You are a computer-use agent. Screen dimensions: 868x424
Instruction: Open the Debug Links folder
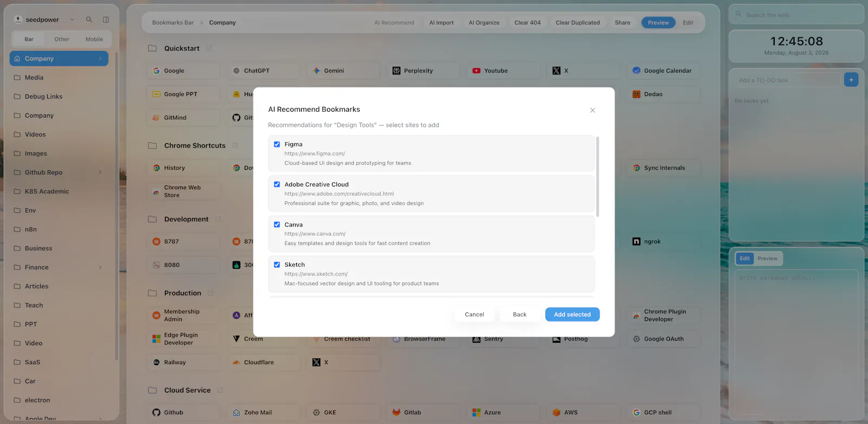(59, 97)
